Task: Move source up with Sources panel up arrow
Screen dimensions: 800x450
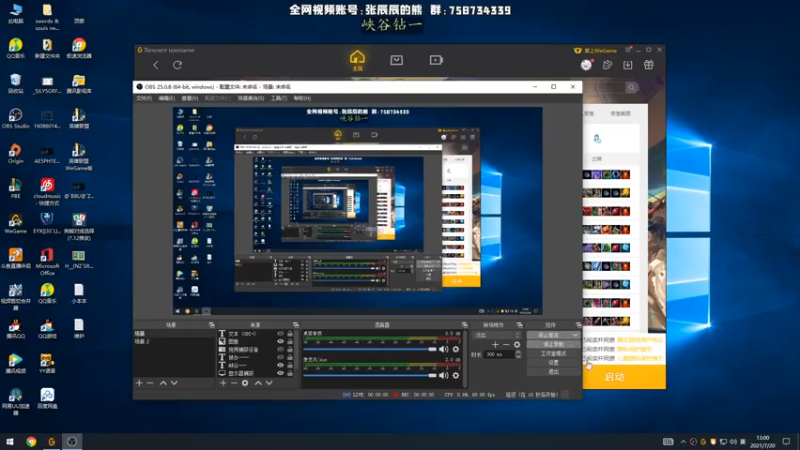Action: [x=258, y=383]
